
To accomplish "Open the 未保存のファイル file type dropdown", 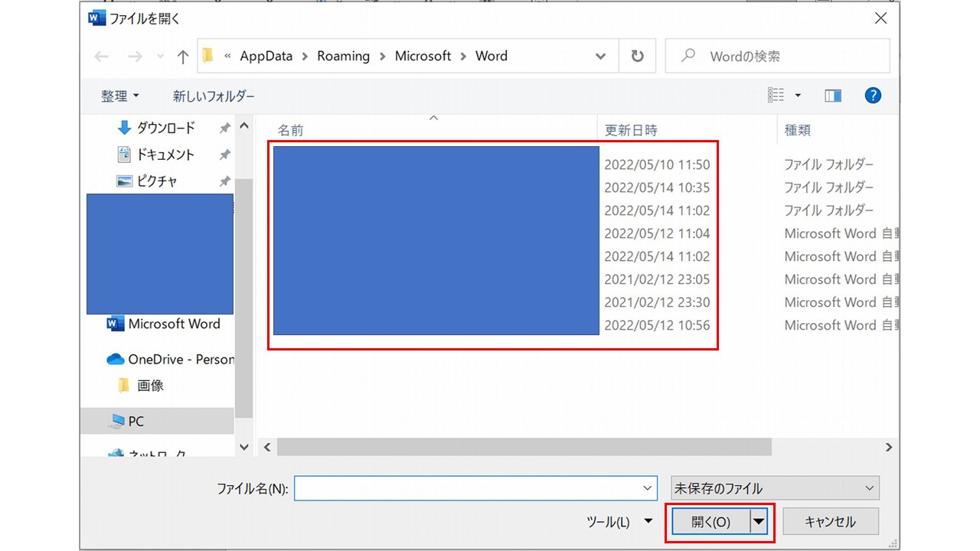I will (x=774, y=488).
